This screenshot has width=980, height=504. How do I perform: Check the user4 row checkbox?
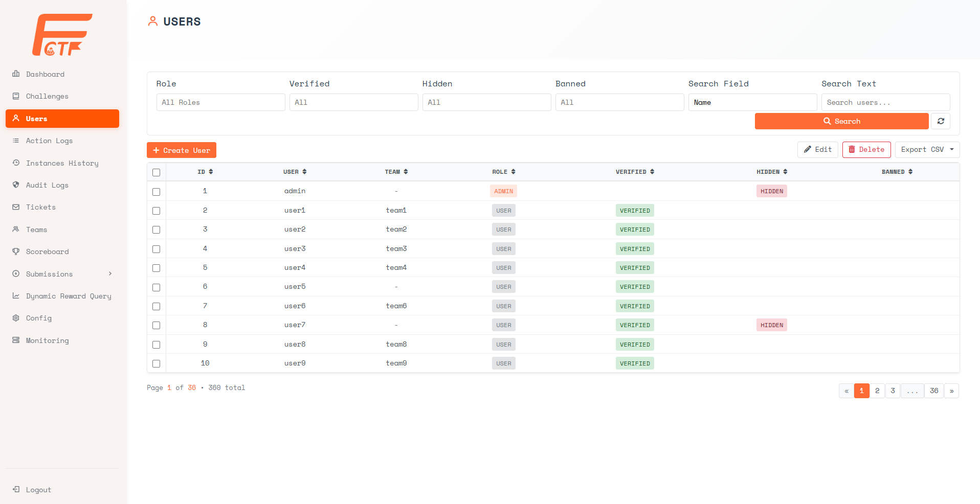157,268
